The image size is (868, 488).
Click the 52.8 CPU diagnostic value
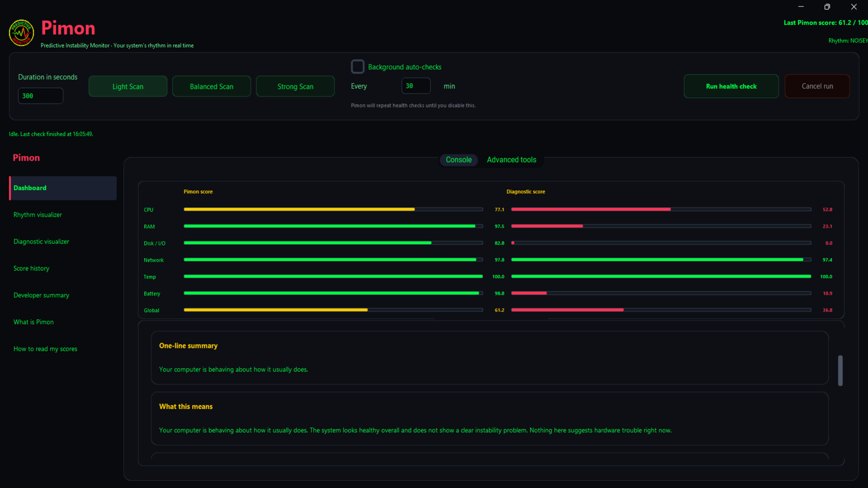827,210
